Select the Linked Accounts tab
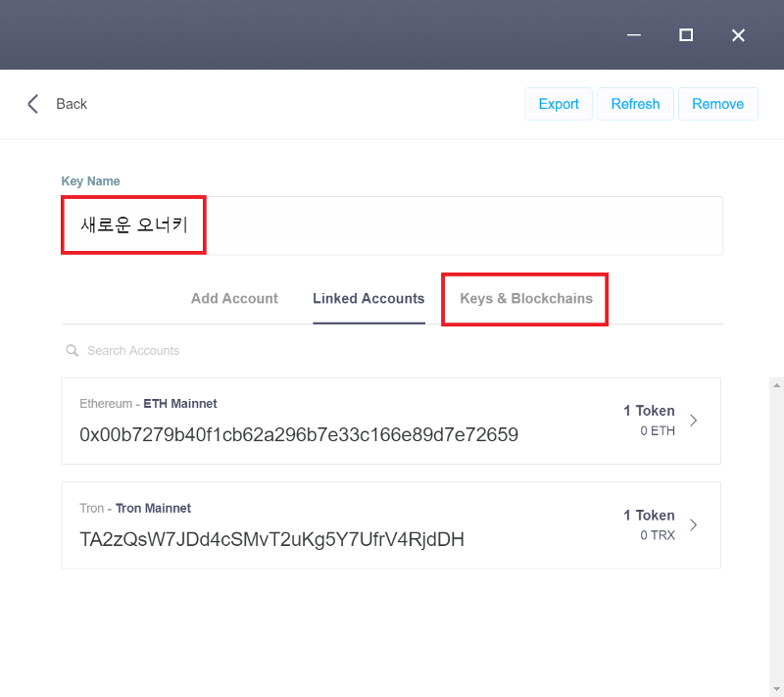Viewport: 784px width, 697px height. tap(368, 298)
